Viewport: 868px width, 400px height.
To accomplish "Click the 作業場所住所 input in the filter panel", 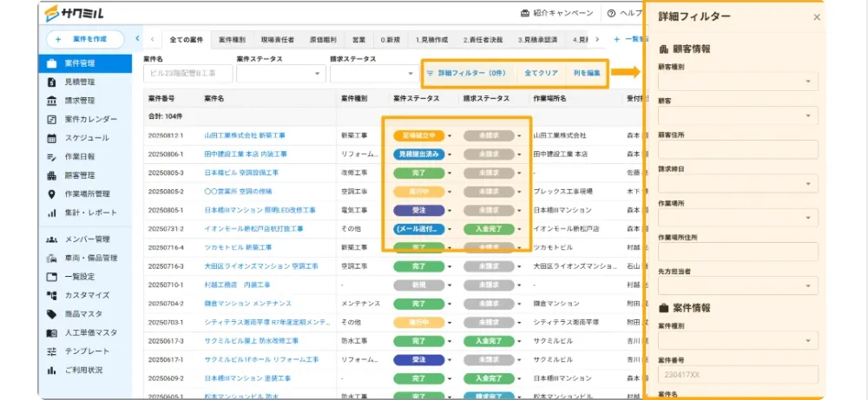I will click(x=738, y=251).
